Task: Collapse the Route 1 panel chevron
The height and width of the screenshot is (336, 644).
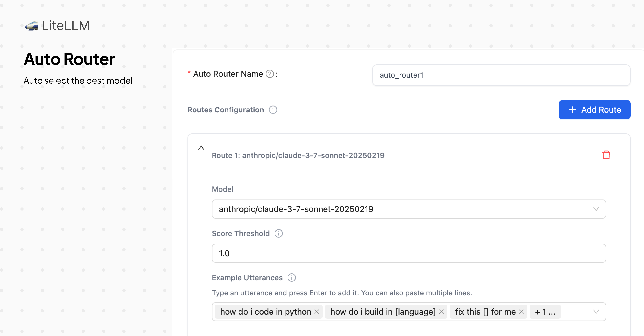Action: pos(201,148)
